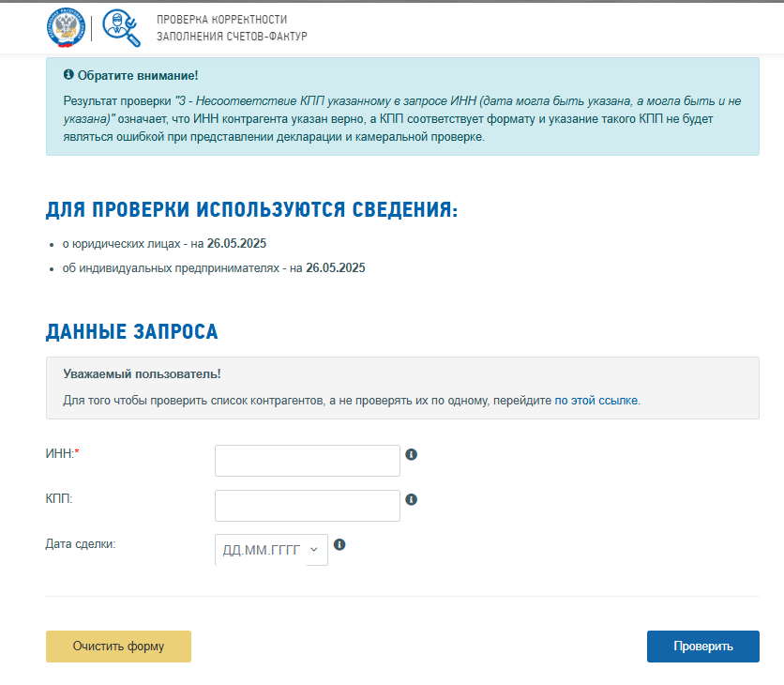Click info icon before 'Обратите внимание!'
The image size is (784, 685).
[68, 75]
